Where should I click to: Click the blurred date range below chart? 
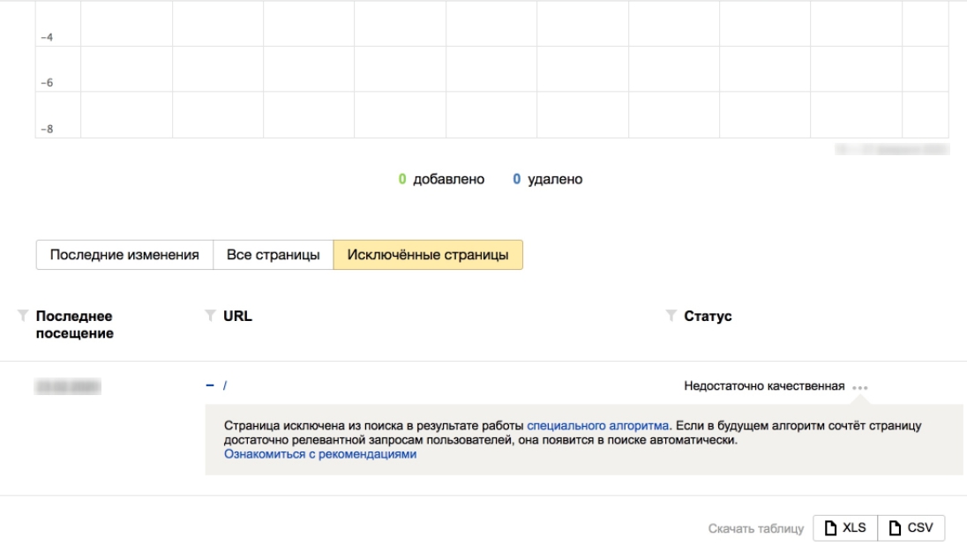[x=892, y=150]
